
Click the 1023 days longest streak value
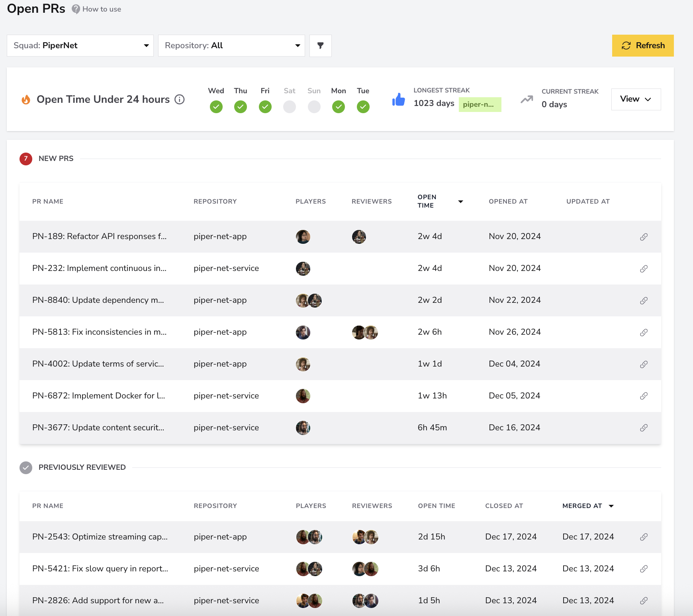tap(434, 103)
